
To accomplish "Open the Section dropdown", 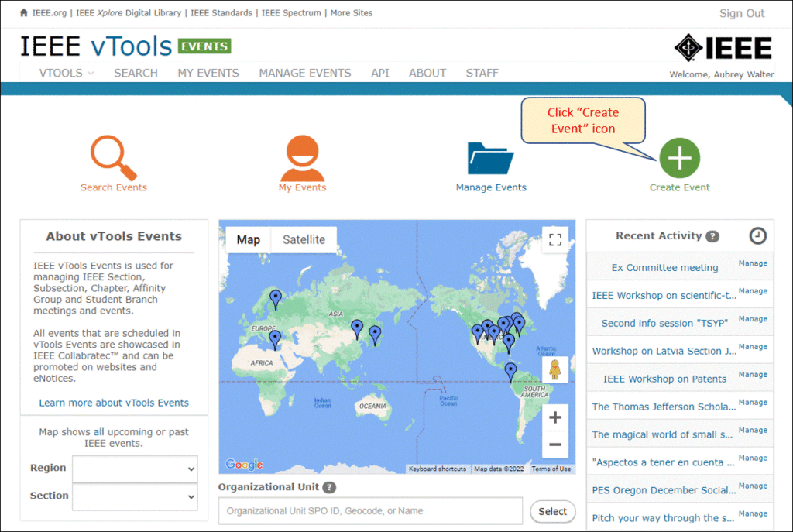I will point(134,496).
